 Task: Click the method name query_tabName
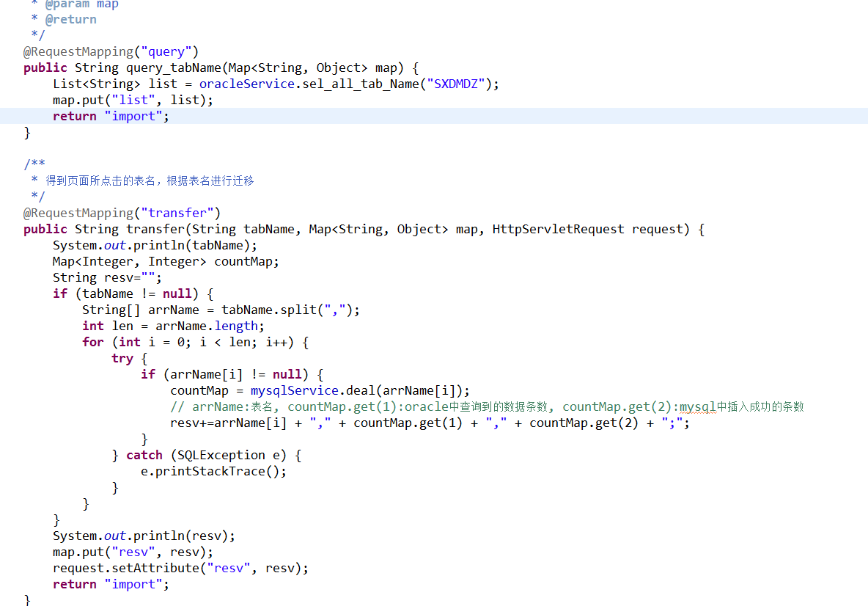coord(174,68)
